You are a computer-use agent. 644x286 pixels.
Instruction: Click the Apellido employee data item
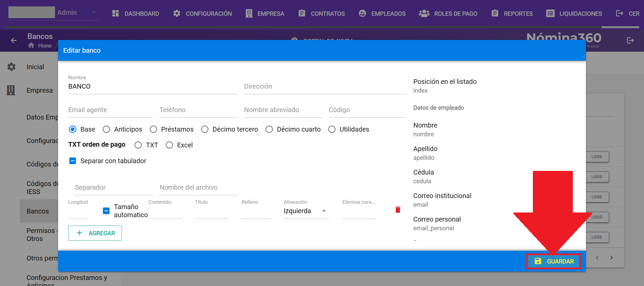coord(425,153)
